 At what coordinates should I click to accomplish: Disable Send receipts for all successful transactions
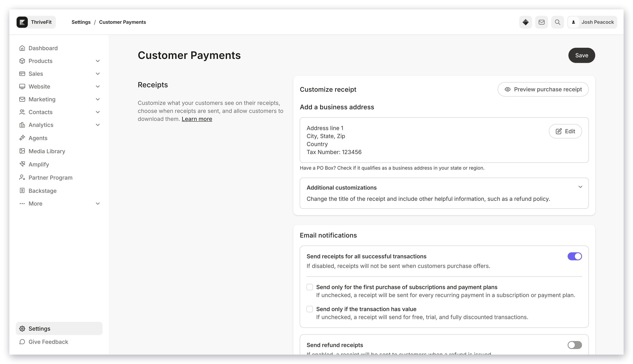[574, 256]
